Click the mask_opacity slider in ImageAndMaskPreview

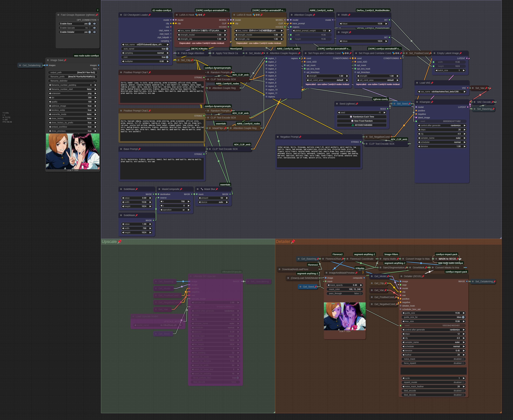point(344,285)
